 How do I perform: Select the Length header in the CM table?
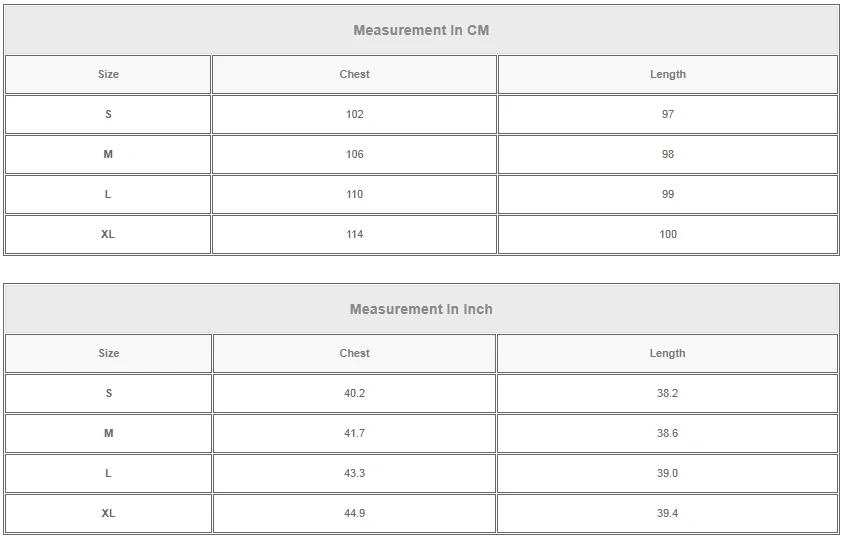[667, 74]
